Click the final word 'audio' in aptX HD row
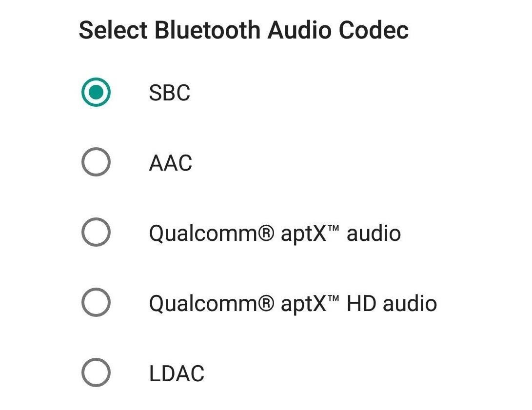The image size is (532, 410). click(410, 304)
